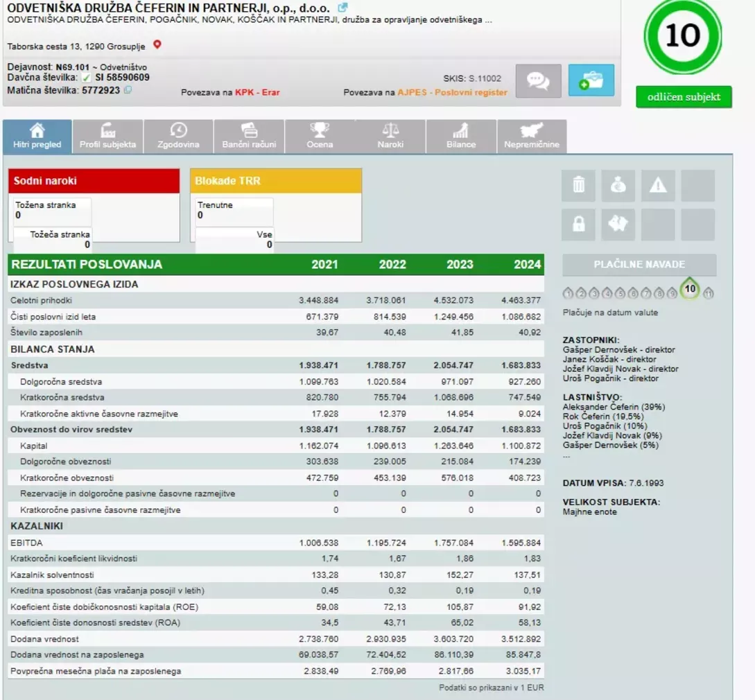This screenshot has height=700, width=755.
Task: Open the speech bubble comments button
Action: [539, 80]
